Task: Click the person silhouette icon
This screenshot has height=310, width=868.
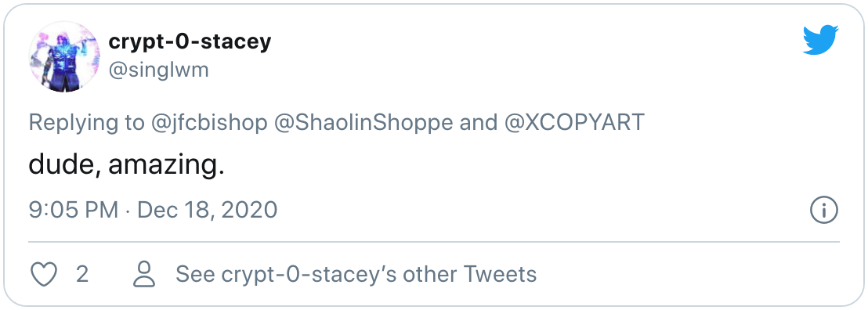Action: (x=144, y=275)
